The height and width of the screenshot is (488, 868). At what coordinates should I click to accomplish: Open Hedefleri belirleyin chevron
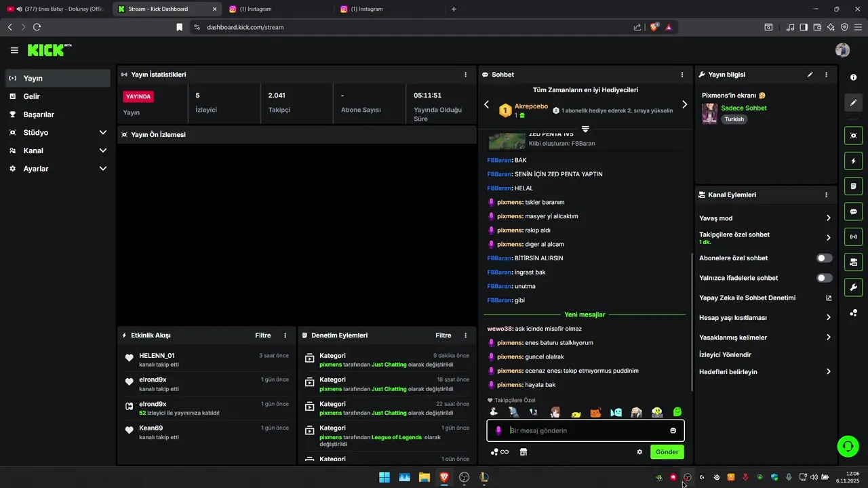click(828, 371)
